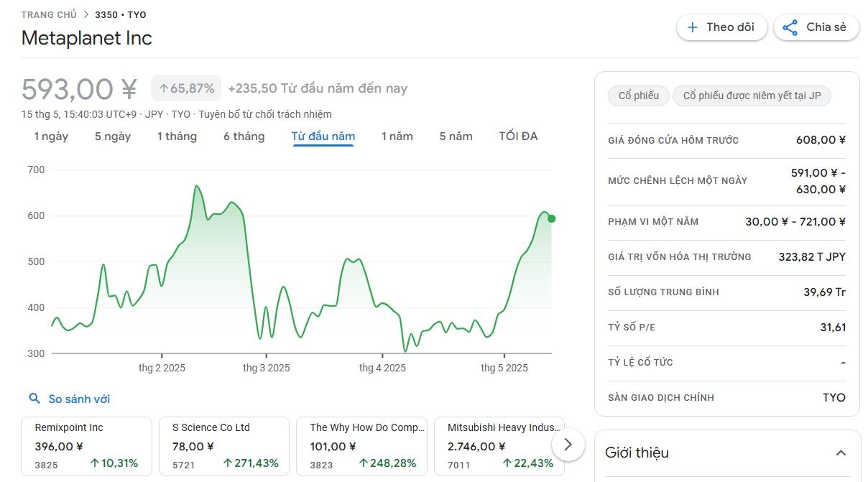This screenshot has height=482, width=868.
Task: Click the magnifier icon beside So sánh với
Action: (x=34, y=399)
